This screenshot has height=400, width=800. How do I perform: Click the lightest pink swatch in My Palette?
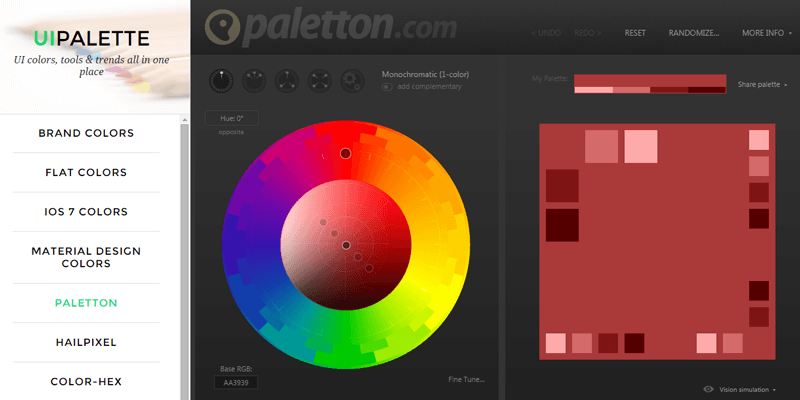click(x=593, y=90)
